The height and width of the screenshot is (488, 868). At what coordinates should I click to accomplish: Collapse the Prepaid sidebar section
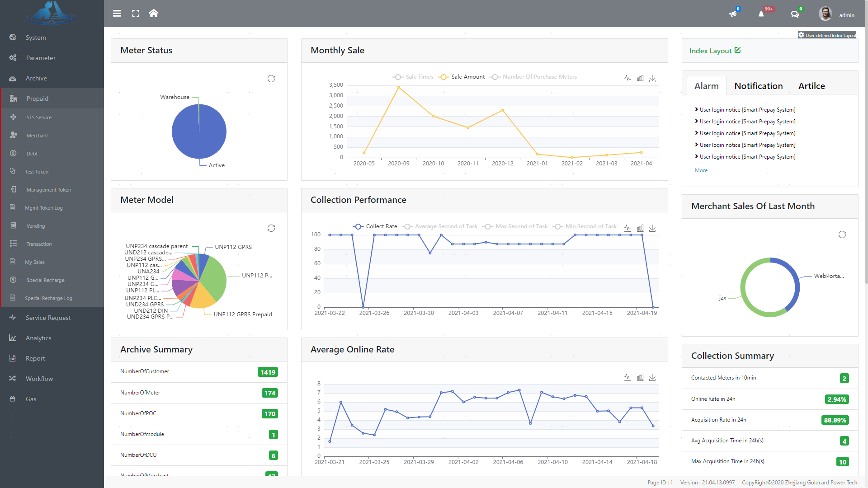[37, 99]
